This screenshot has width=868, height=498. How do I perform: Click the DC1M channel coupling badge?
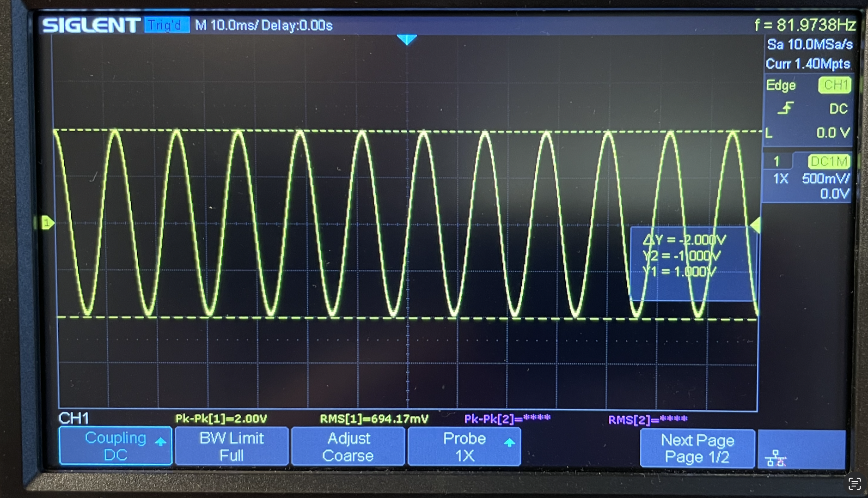(x=829, y=161)
